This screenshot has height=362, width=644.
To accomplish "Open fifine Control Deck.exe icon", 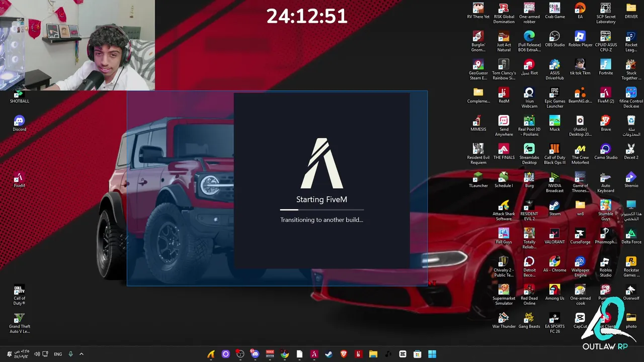I will click(631, 98).
